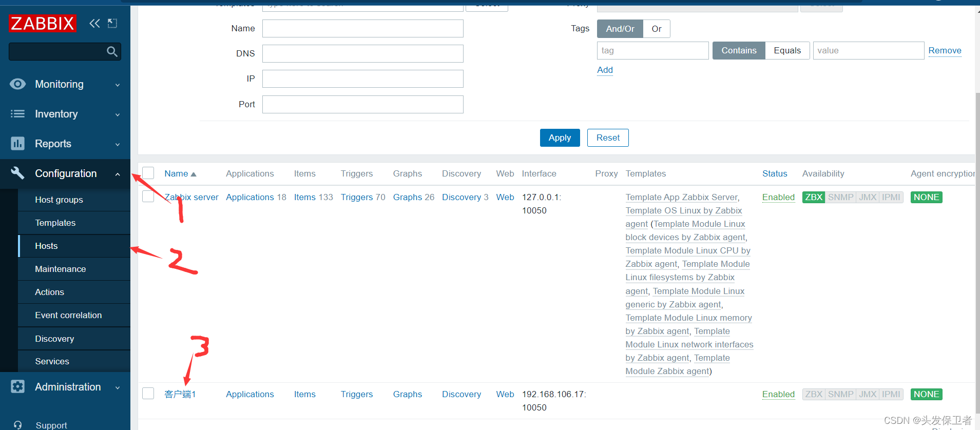Click the green ZBX availability badge for Zabbix server

814,197
